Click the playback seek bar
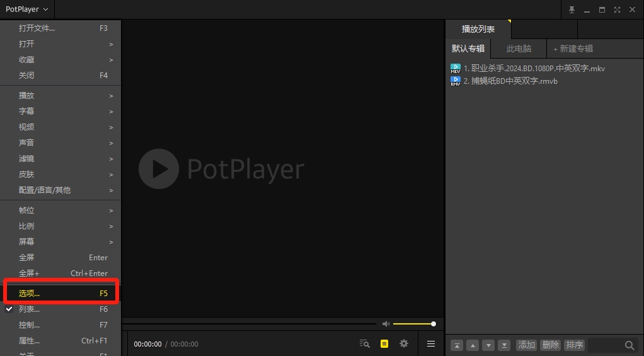The width and height of the screenshot is (644, 356). (x=248, y=324)
